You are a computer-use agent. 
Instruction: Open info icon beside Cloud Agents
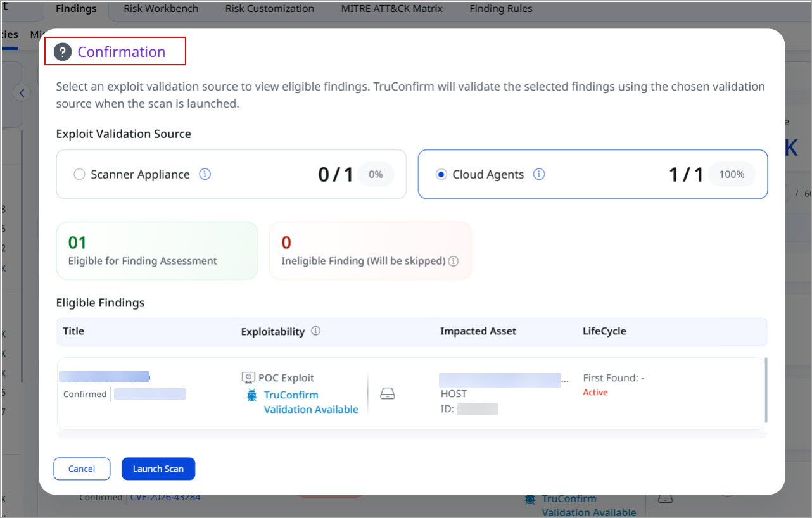(539, 174)
